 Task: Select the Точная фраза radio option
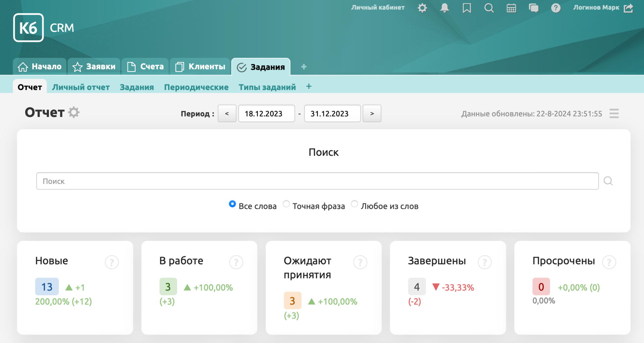tap(286, 204)
